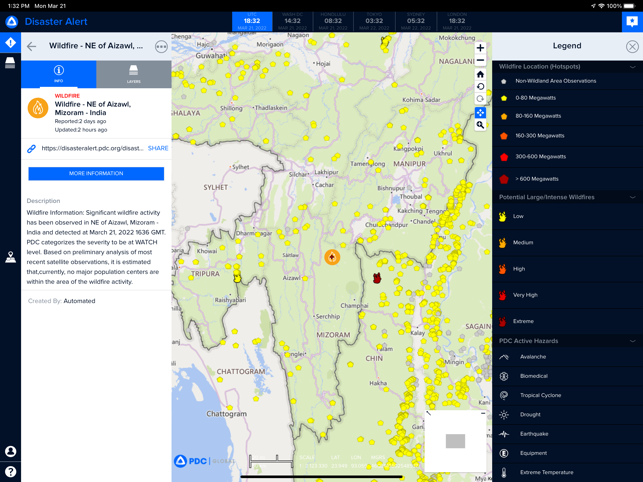
Task: Click the overview minimap thumbnail
Action: 455,441
